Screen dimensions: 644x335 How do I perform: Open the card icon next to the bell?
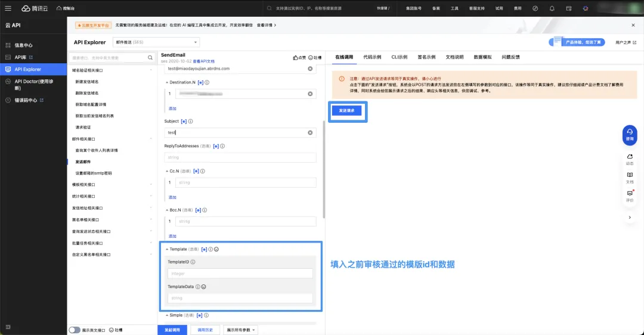click(569, 8)
